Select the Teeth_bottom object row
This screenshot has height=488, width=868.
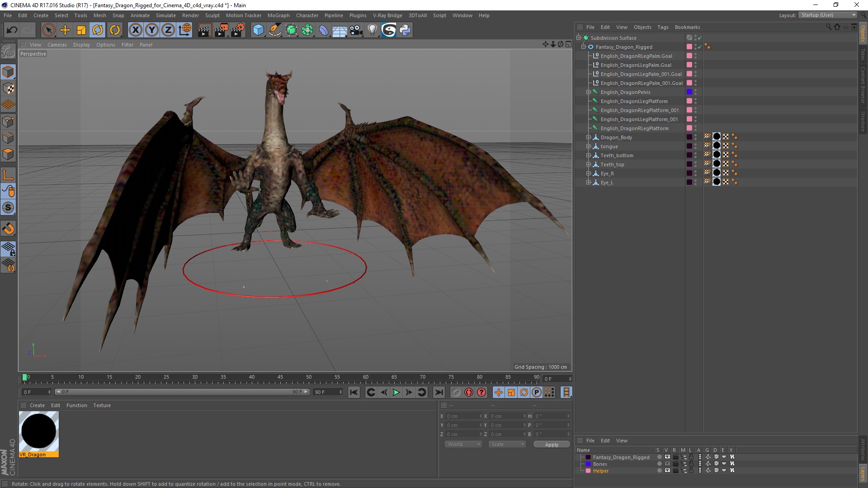click(x=617, y=155)
